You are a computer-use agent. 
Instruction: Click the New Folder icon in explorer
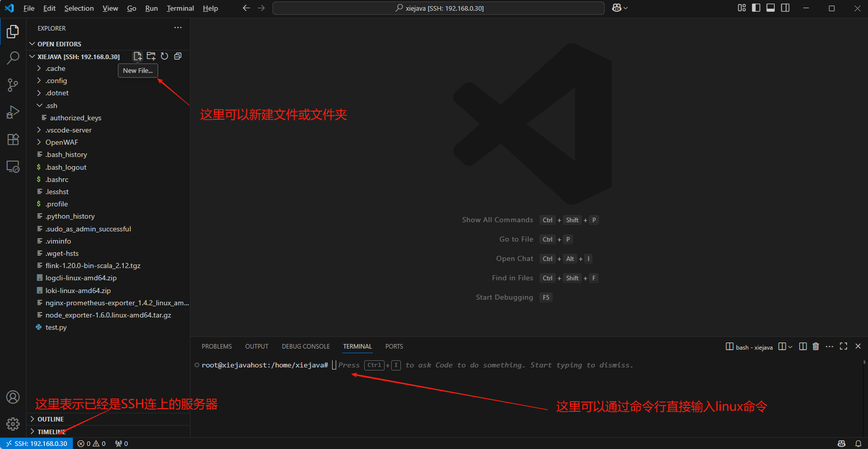pos(151,56)
